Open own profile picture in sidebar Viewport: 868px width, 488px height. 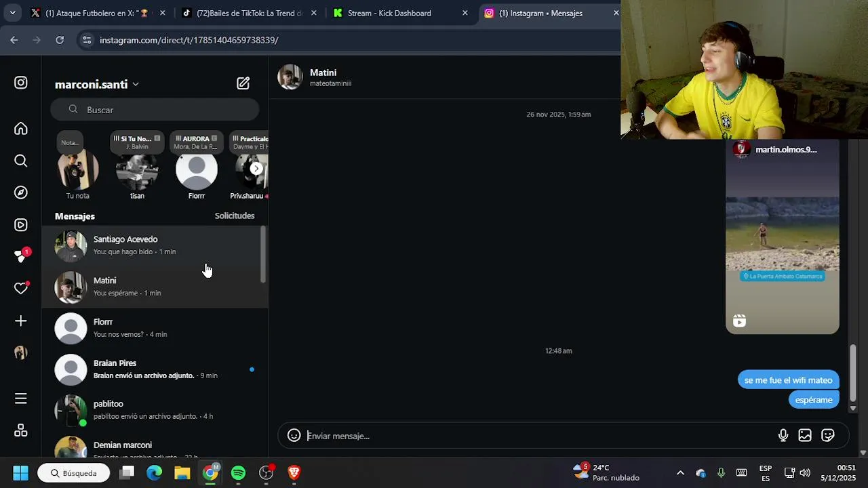tap(21, 352)
